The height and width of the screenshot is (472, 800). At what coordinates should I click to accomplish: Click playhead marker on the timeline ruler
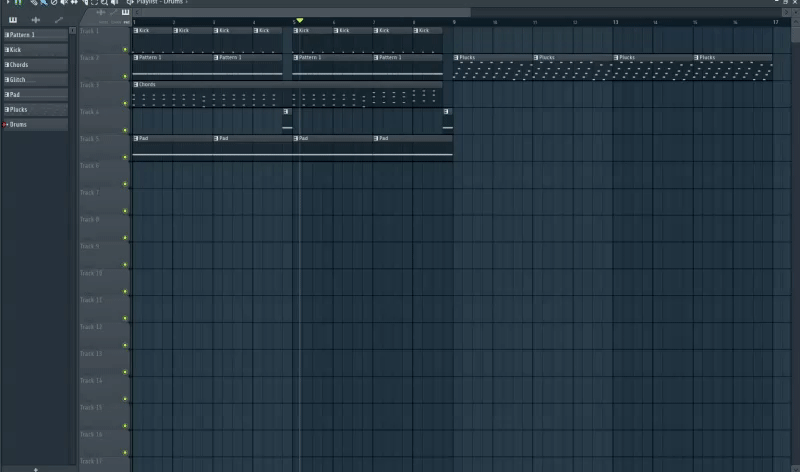[x=300, y=20]
